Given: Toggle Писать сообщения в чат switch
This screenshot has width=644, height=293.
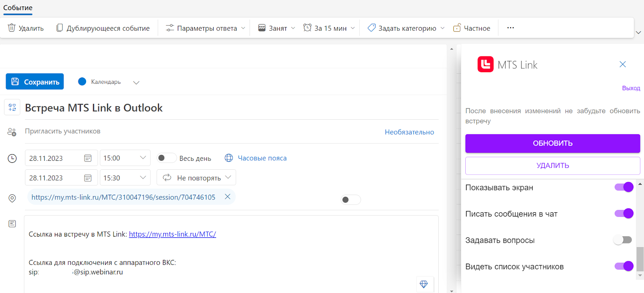Looking at the screenshot, I should pos(624,214).
